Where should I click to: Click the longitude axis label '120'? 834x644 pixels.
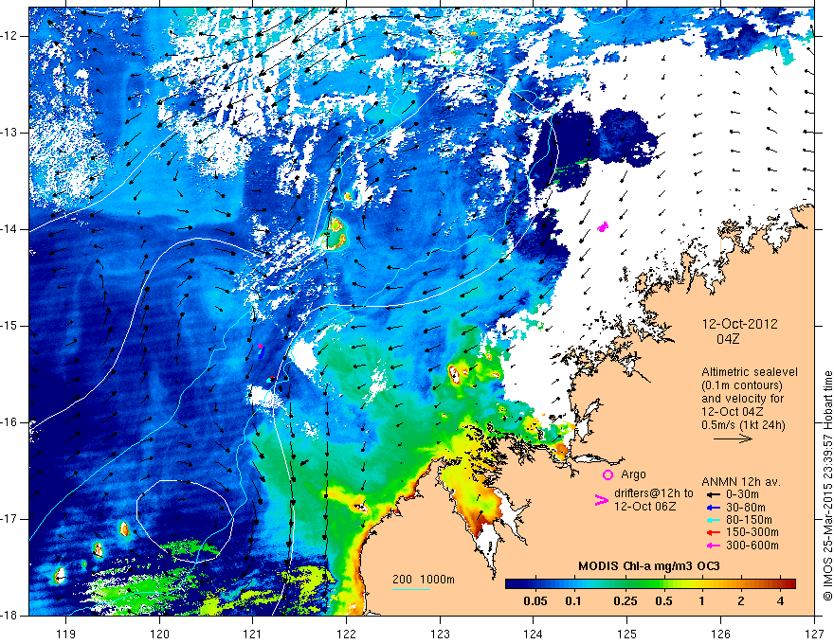159,634
